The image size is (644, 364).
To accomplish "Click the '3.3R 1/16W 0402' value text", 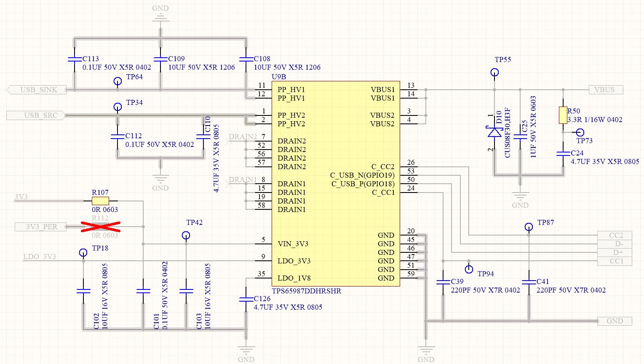I will 595,120.
